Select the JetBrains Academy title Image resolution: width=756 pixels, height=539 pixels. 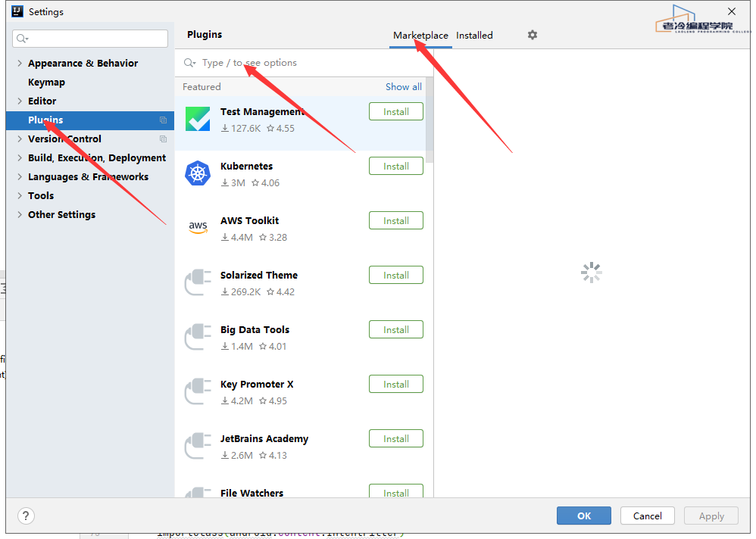click(x=264, y=438)
